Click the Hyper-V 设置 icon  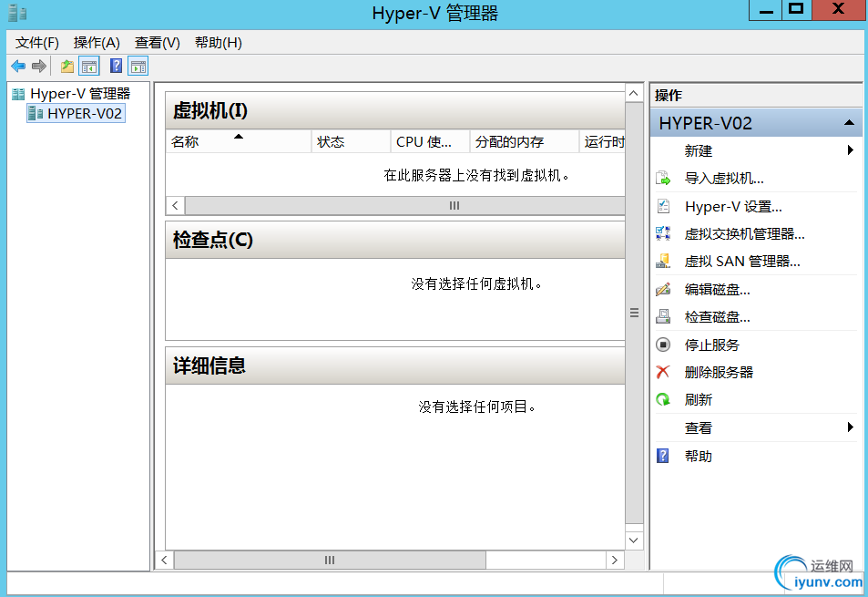point(663,206)
